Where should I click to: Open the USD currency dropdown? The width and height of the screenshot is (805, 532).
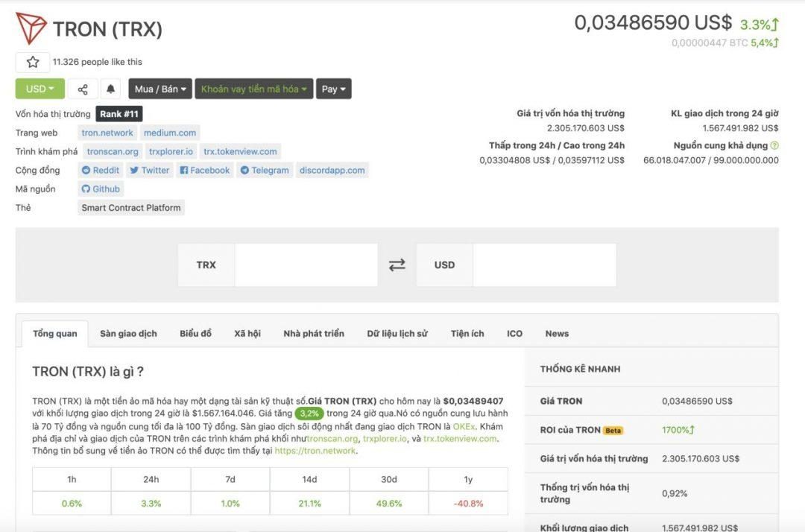click(x=40, y=89)
